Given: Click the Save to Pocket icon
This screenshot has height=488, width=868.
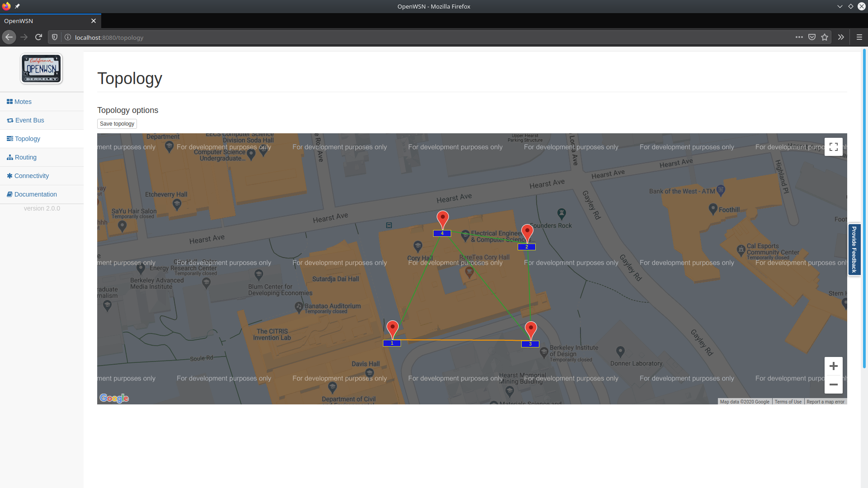Looking at the screenshot, I should coord(812,38).
